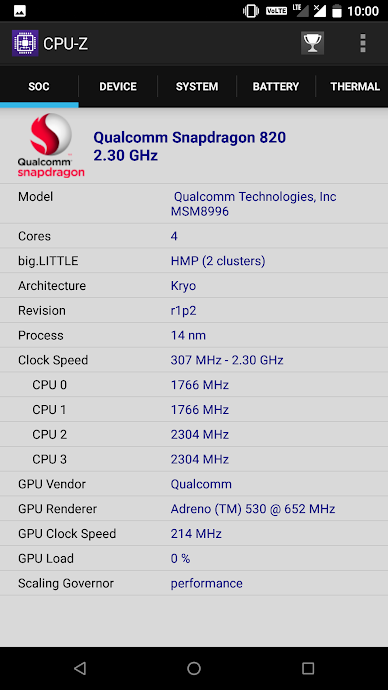Tap the vibrate mode status icon

[x=251, y=11]
